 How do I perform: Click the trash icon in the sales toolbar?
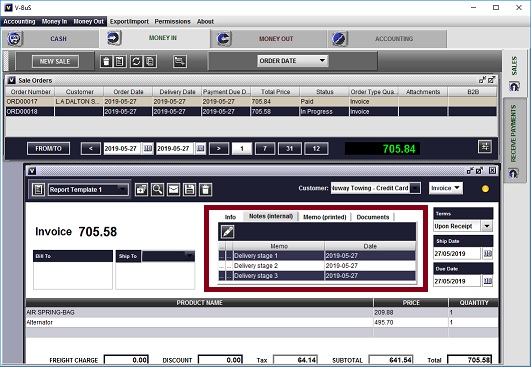click(106, 61)
